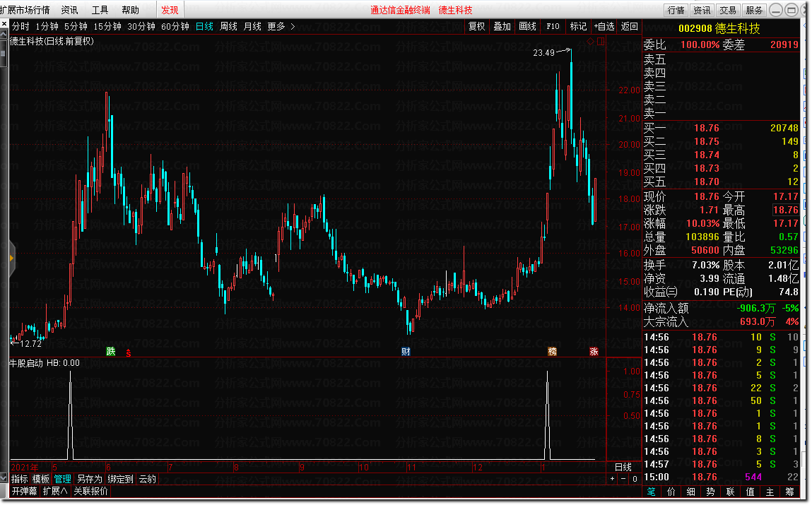Toggle the 开弹幕 button

click(x=24, y=491)
